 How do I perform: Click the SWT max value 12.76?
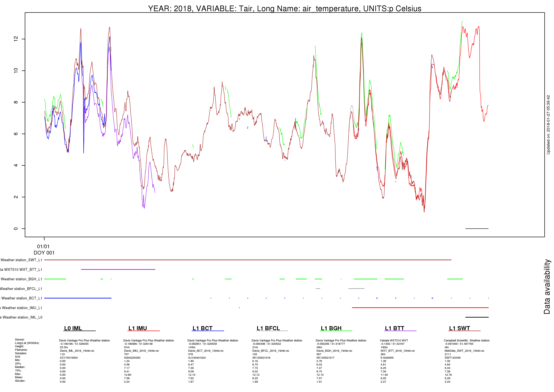point(448,375)
